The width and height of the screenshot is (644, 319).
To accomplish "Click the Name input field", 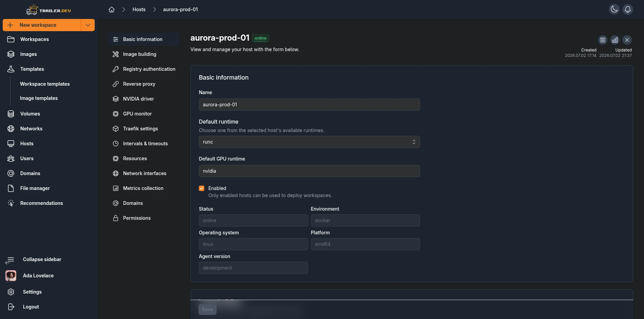I will pos(309,105).
